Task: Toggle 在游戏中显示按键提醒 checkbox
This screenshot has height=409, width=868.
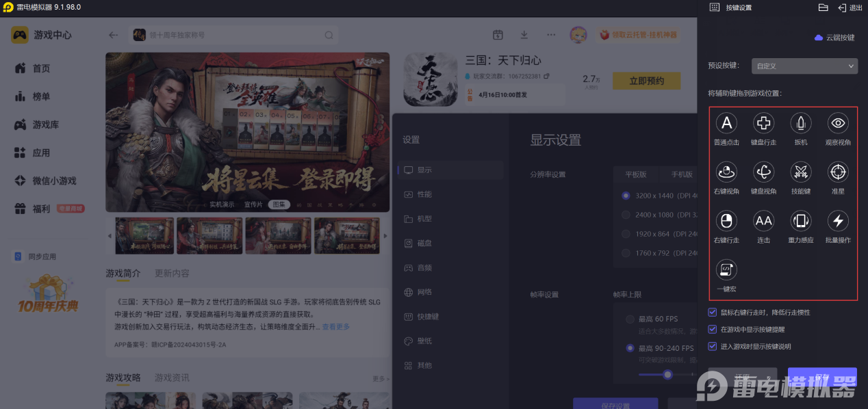Action: pos(713,329)
